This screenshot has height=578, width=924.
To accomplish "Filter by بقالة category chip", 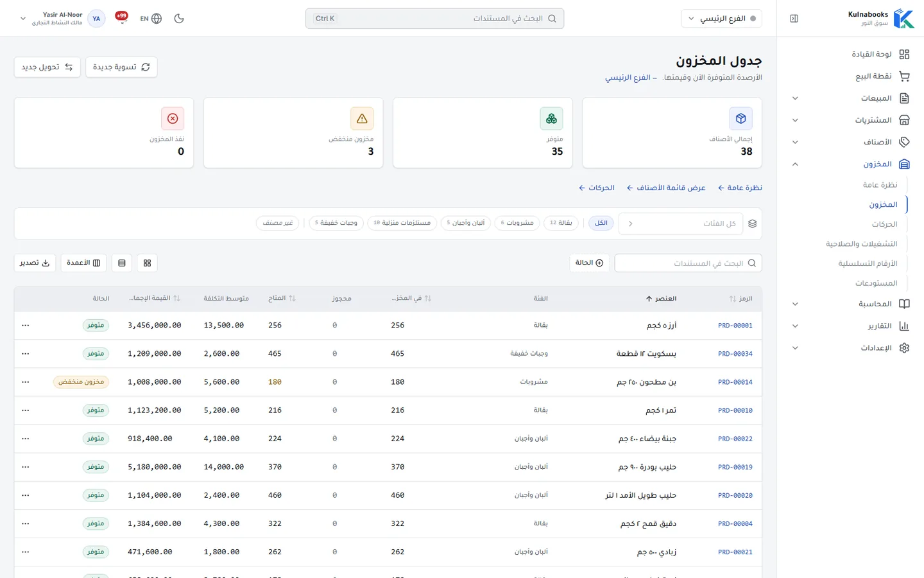I will click(x=561, y=223).
